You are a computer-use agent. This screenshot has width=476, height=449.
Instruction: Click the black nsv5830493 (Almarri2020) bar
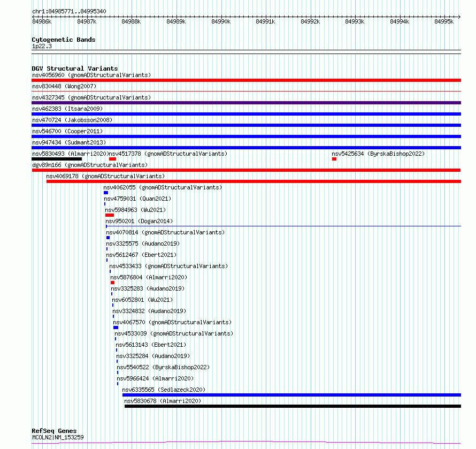(57, 159)
